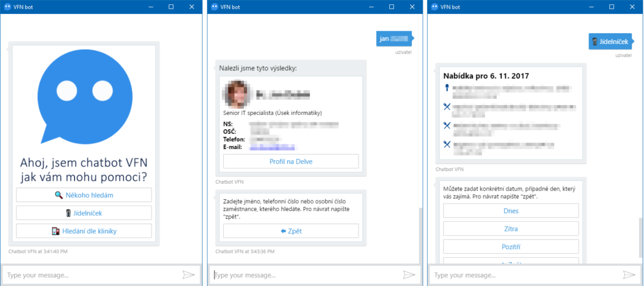644x286 pixels.
Task: Select the Zítra button
Action: (x=511, y=229)
